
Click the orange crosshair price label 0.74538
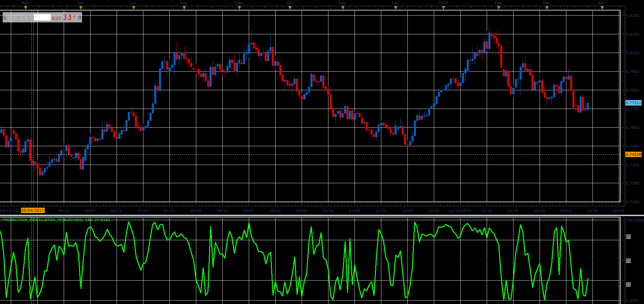[x=633, y=154]
